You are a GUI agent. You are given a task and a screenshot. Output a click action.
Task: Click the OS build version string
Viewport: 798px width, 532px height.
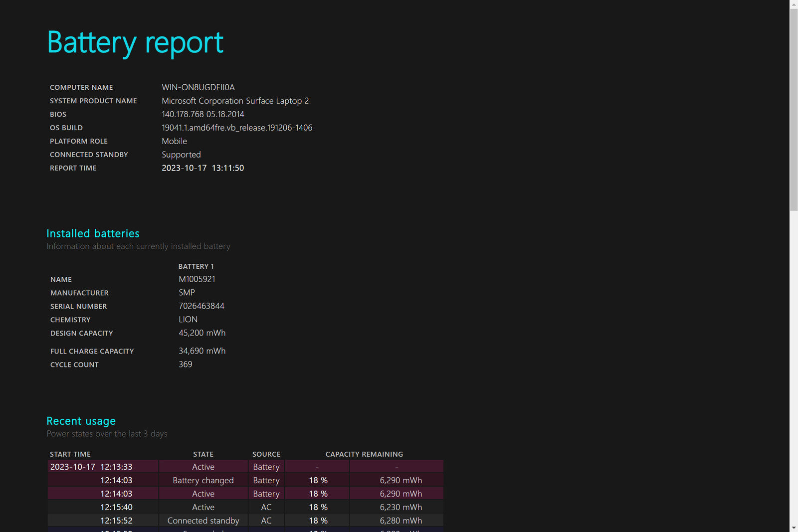click(x=237, y=128)
